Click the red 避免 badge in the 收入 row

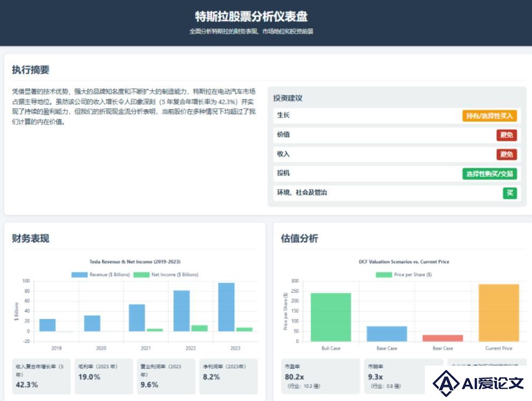click(507, 154)
